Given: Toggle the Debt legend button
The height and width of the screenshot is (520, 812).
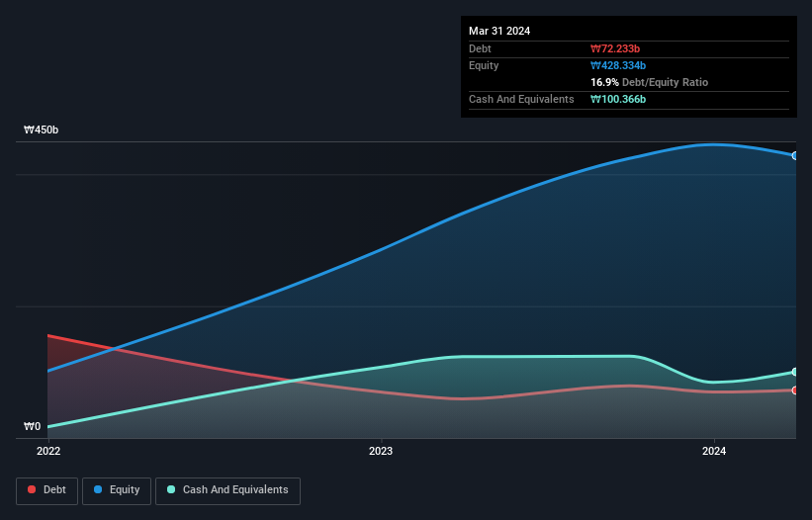Looking at the screenshot, I should (46, 490).
